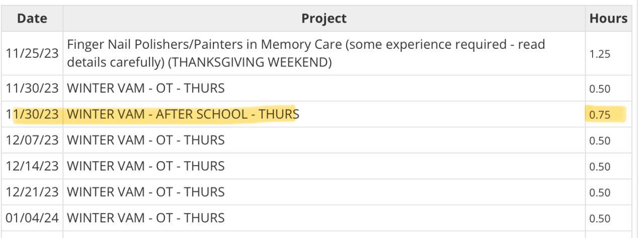Open the Finger Nail Polishers/Painters project entry
The height and width of the screenshot is (238, 644).
305,54
